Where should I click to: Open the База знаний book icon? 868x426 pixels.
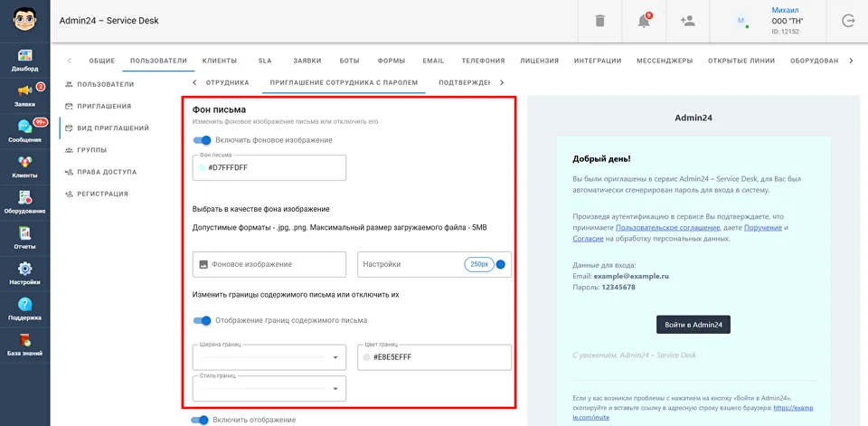[25, 340]
